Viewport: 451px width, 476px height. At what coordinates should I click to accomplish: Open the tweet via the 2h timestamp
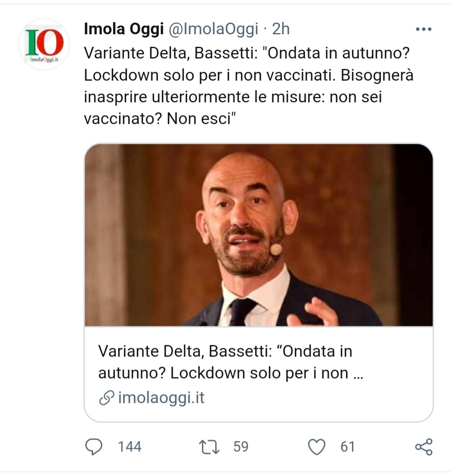coord(281,29)
